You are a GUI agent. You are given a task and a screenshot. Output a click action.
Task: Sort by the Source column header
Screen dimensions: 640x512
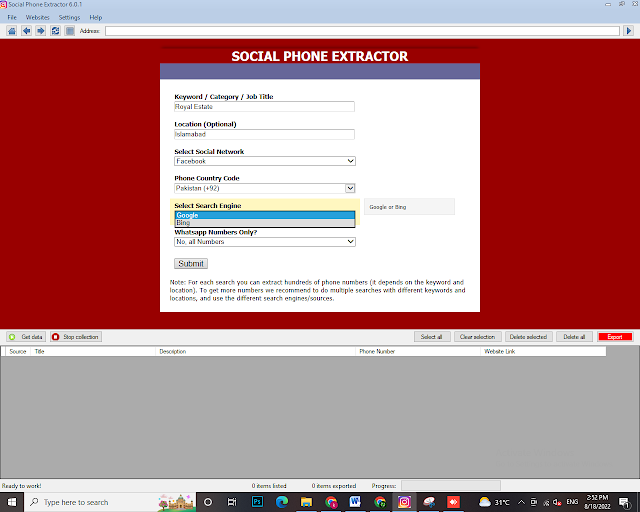click(18, 352)
